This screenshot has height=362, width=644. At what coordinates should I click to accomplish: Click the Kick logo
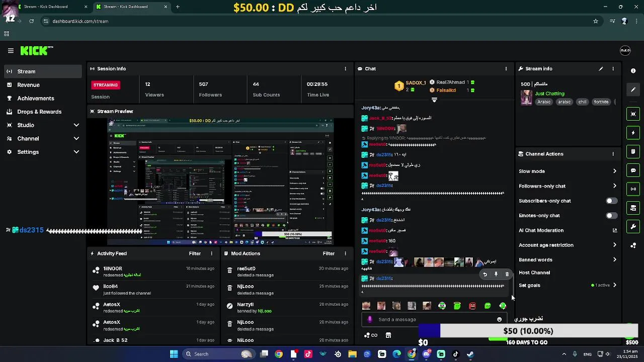37,51
